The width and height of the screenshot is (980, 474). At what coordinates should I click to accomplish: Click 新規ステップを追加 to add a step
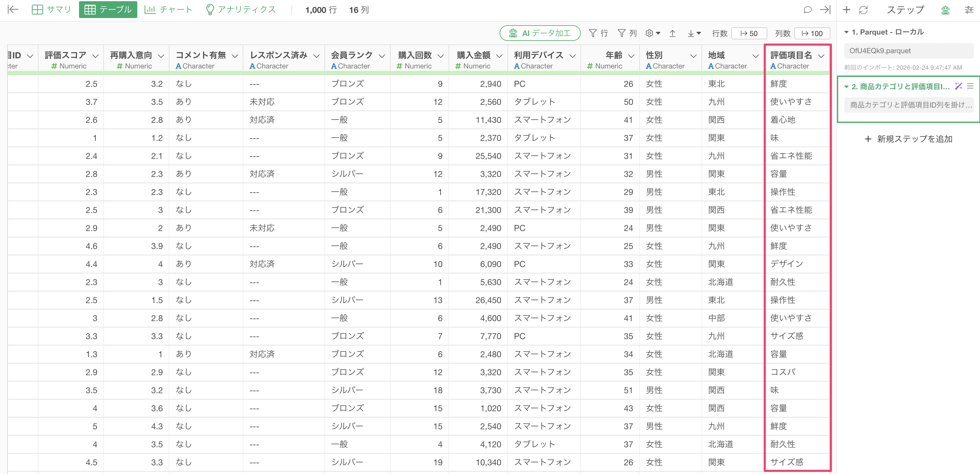tap(908, 139)
